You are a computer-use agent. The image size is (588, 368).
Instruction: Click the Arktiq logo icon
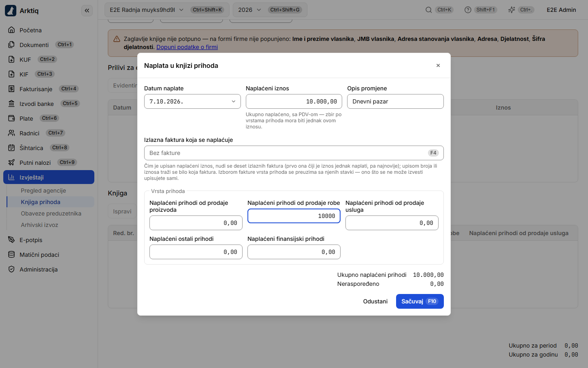pos(11,11)
